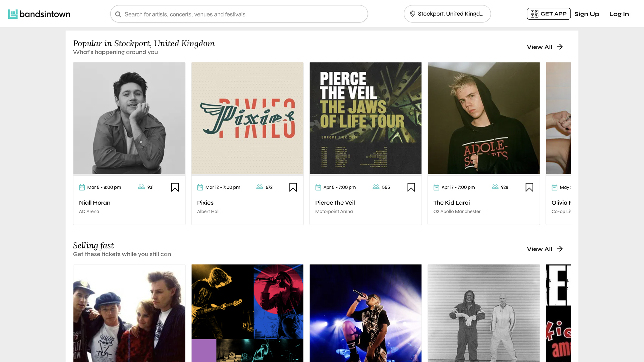Open the Sign Up menu item
This screenshot has width=644, height=362.
(x=587, y=14)
